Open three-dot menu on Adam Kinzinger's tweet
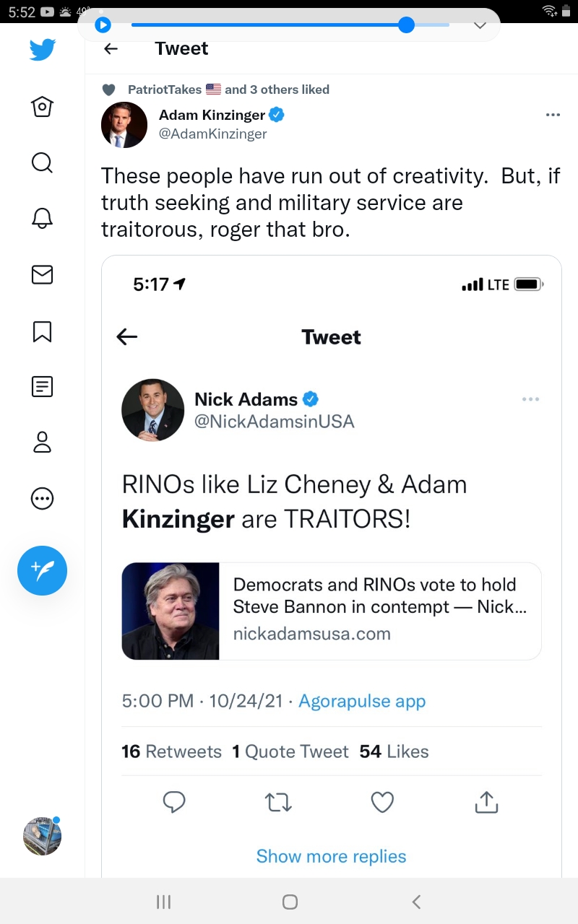This screenshot has height=924, width=578. tap(553, 115)
